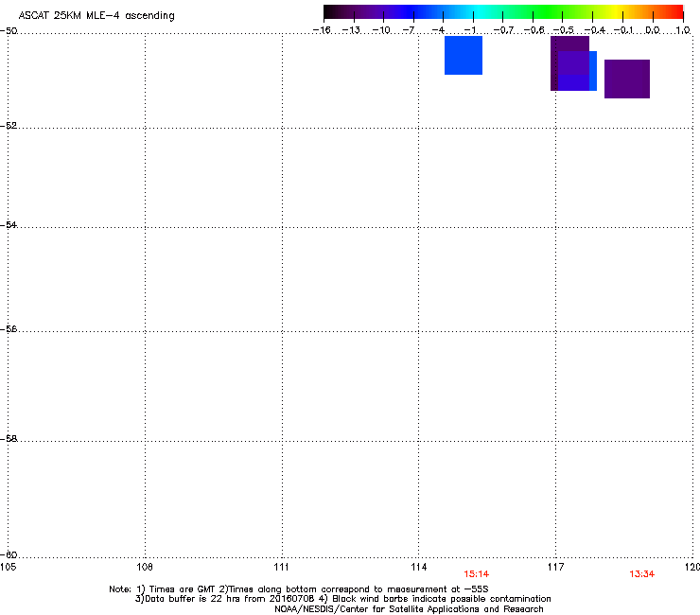Click the 0.0 color scale value
The image size is (700, 615).
653,30
